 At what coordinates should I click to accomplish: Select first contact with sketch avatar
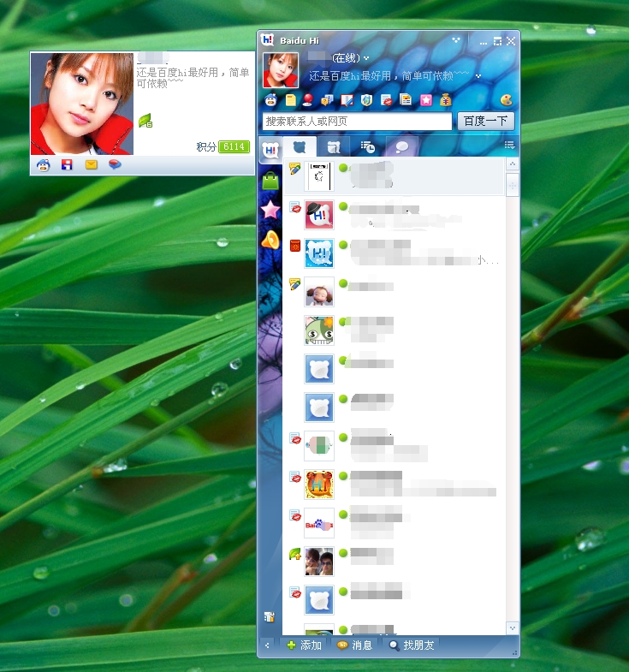tap(395, 176)
